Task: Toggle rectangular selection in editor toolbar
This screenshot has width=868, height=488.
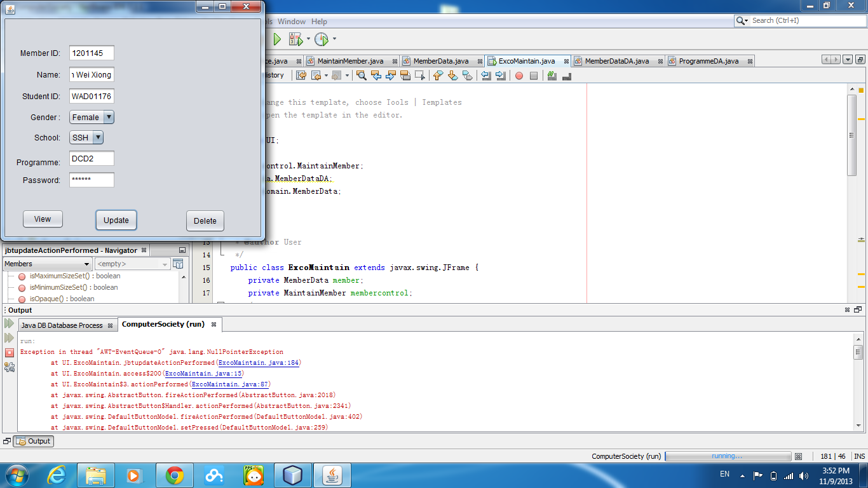Action: (x=419, y=76)
